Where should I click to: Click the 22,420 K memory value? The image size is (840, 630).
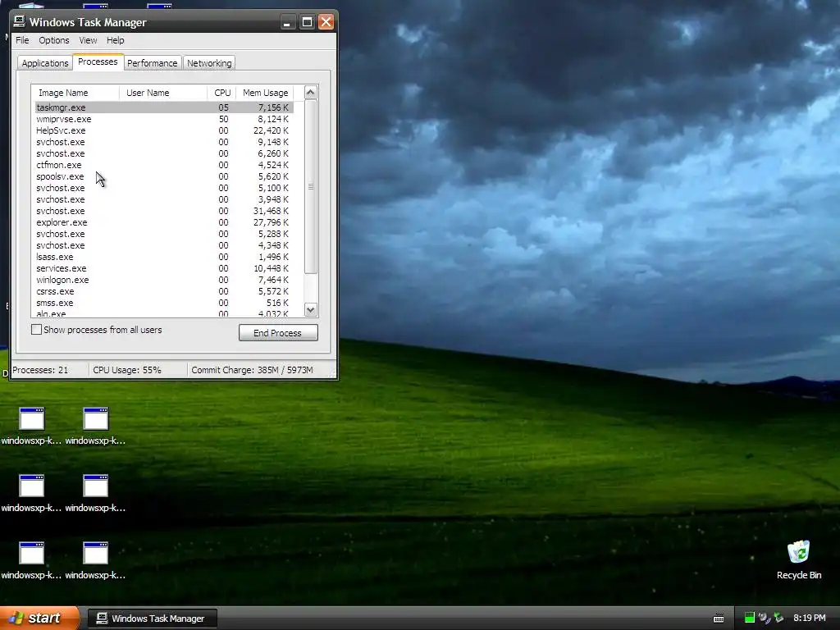(x=271, y=130)
